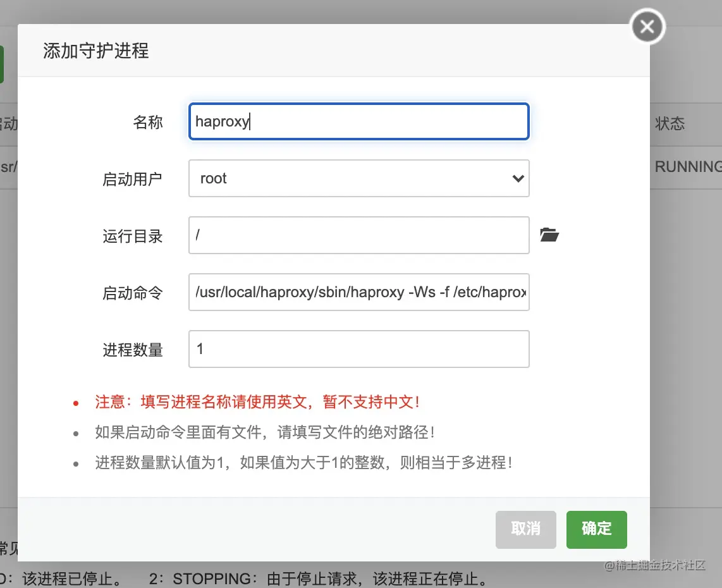Click the 启动命令 label
Screen dimensions: 722x588
(x=133, y=293)
